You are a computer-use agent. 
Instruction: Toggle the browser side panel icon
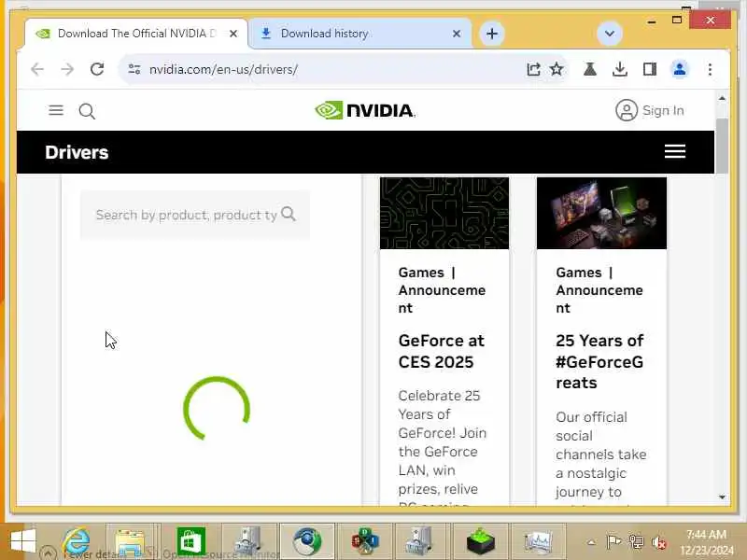click(649, 69)
